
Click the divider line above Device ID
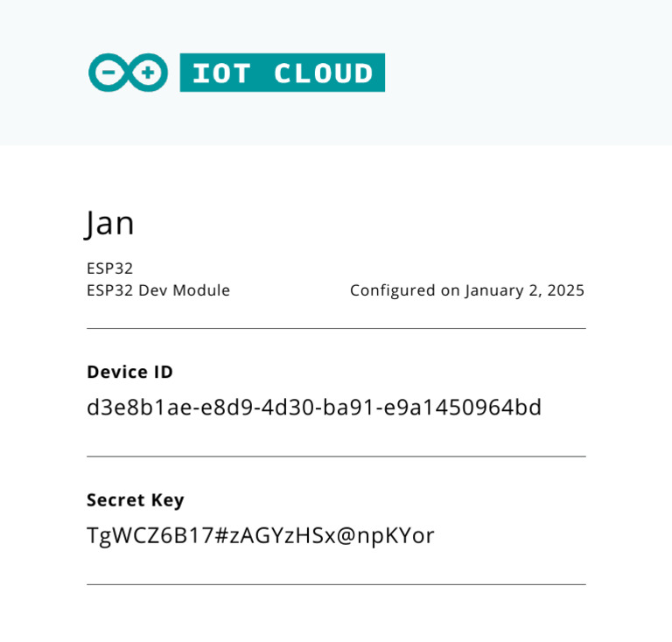click(336, 329)
